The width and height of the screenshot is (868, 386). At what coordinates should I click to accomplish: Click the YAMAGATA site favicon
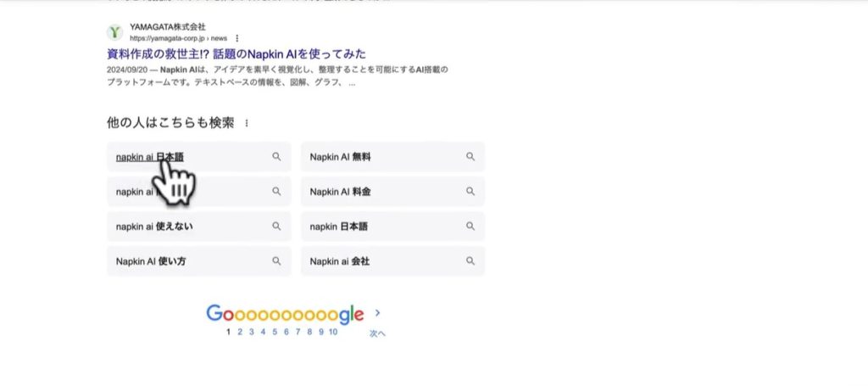pos(114,32)
